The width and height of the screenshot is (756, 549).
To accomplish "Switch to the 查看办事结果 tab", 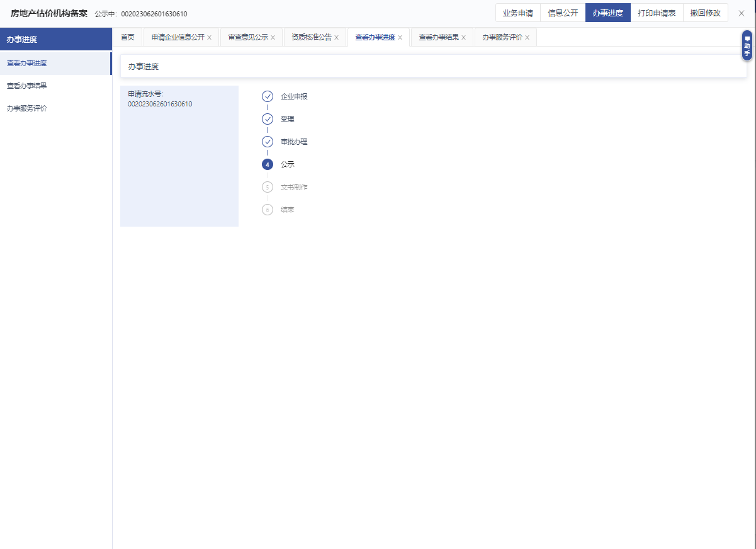I will click(x=439, y=37).
